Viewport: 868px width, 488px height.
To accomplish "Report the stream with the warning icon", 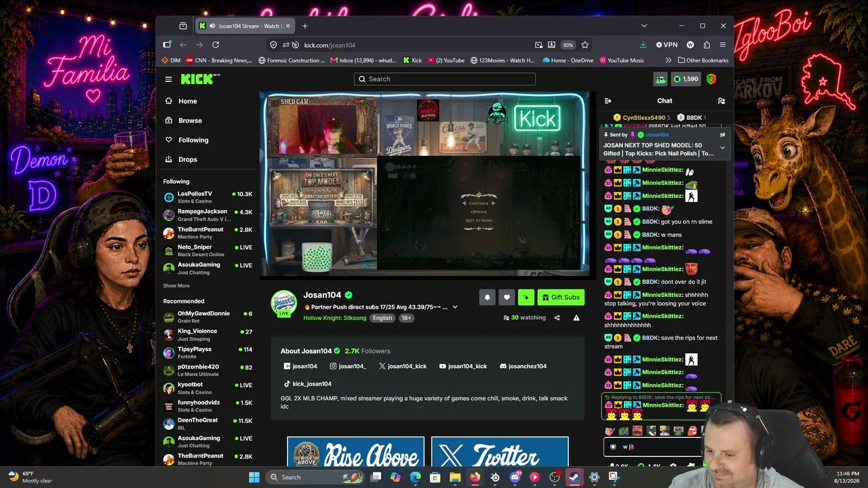I will pyautogui.click(x=576, y=318).
